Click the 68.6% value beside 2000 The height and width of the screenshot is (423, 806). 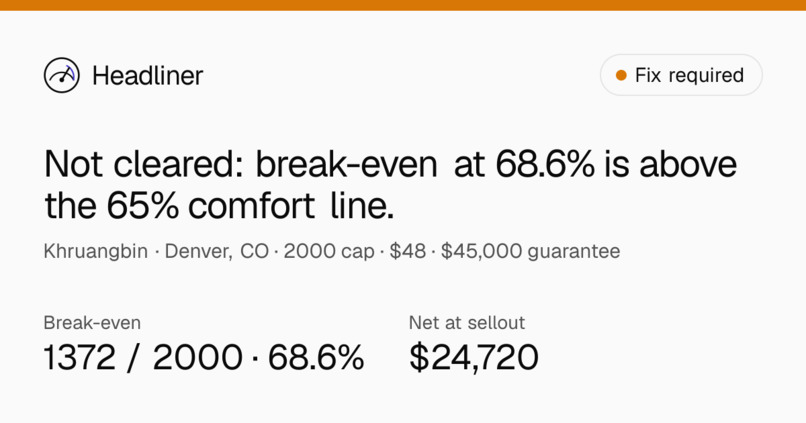tap(316, 358)
